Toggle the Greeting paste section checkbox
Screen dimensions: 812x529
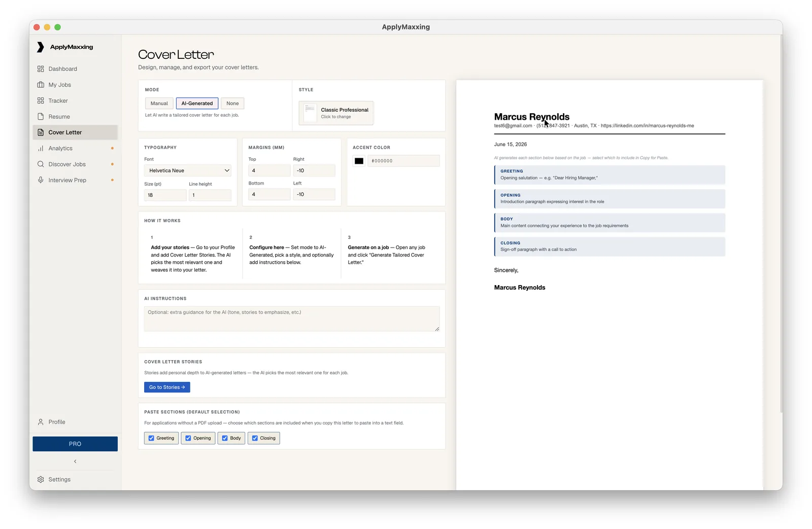click(151, 438)
